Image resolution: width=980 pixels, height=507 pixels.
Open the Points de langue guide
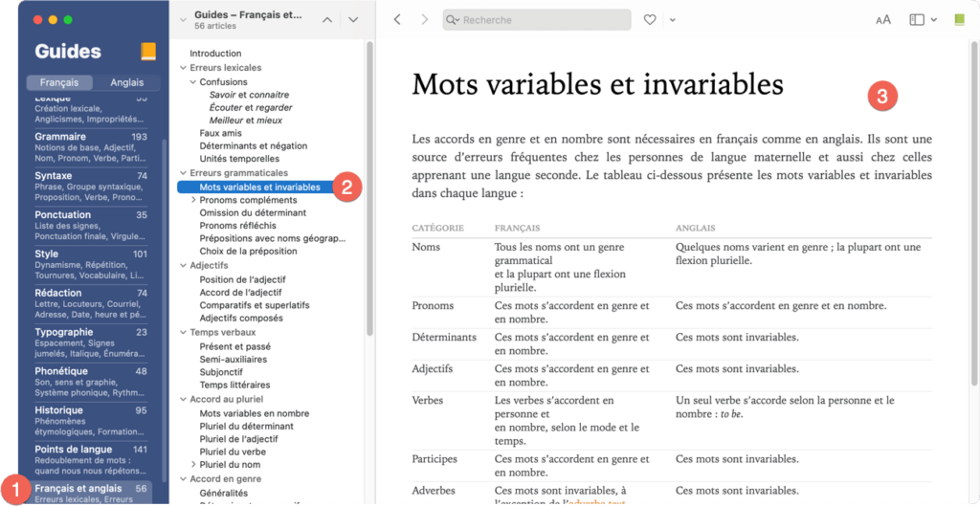coord(91,460)
